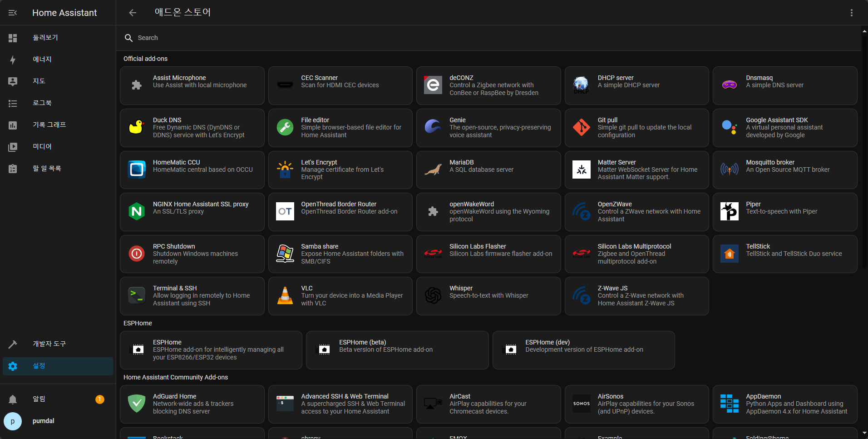Open 개발자 도구 developer tools
This screenshot has height=439, width=868.
tap(58, 344)
